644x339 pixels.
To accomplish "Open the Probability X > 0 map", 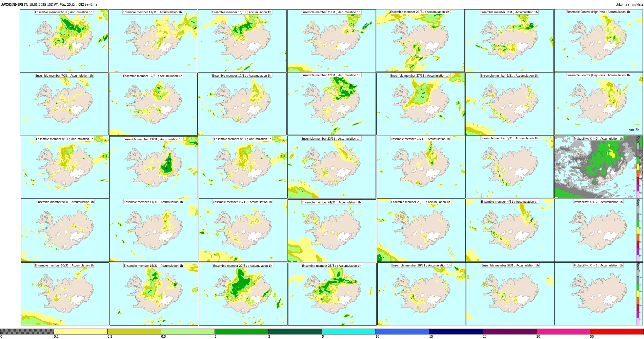I will click(x=599, y=167).
